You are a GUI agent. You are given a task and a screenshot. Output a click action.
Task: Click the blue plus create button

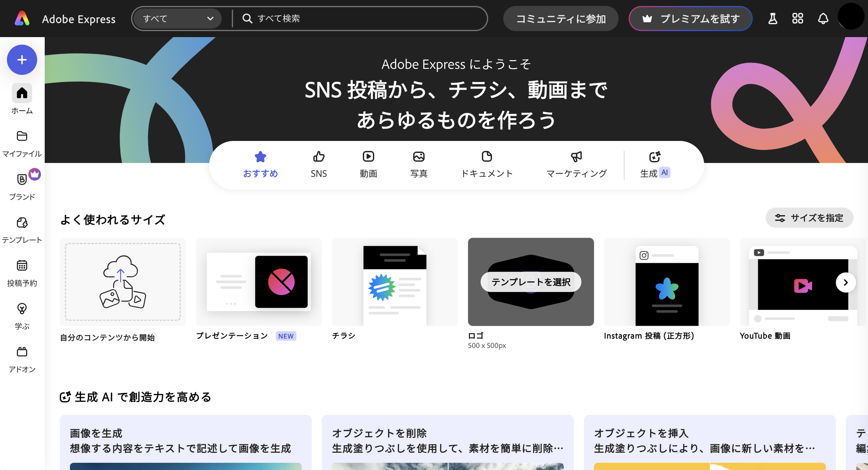22,60
